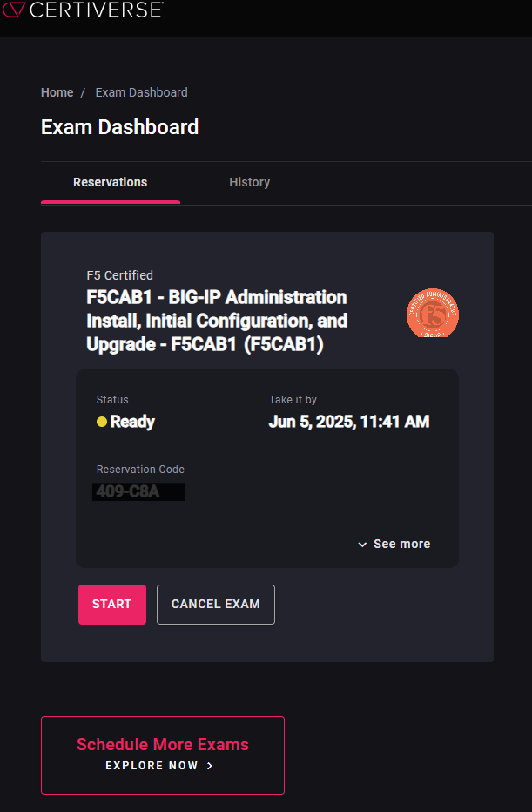Image resolution: width=532 pixels, height=812 pixels.
Task: Click the Ready status text
Action: pyautogui.click(x=132, y=422)
